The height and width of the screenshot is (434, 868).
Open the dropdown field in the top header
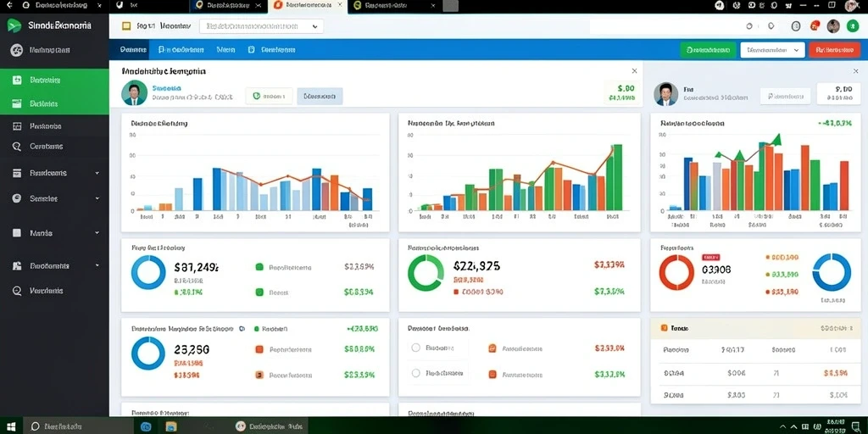(x=261, y=26)
